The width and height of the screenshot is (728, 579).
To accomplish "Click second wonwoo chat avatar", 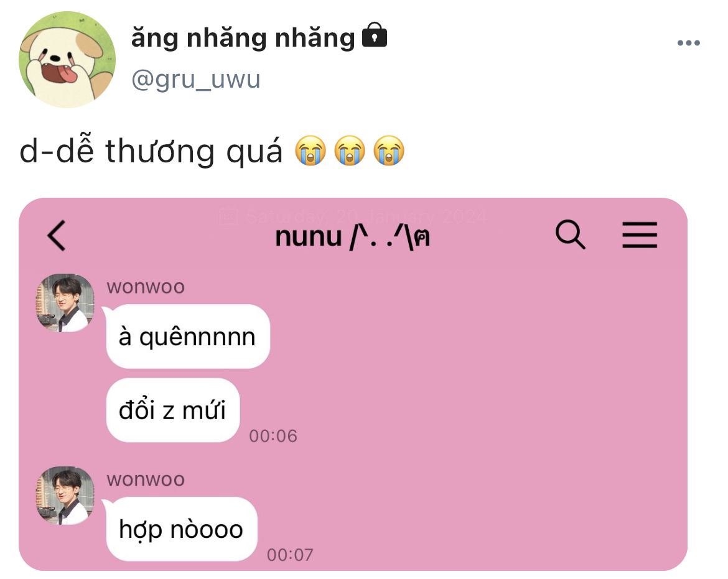I will click(65, 496).
